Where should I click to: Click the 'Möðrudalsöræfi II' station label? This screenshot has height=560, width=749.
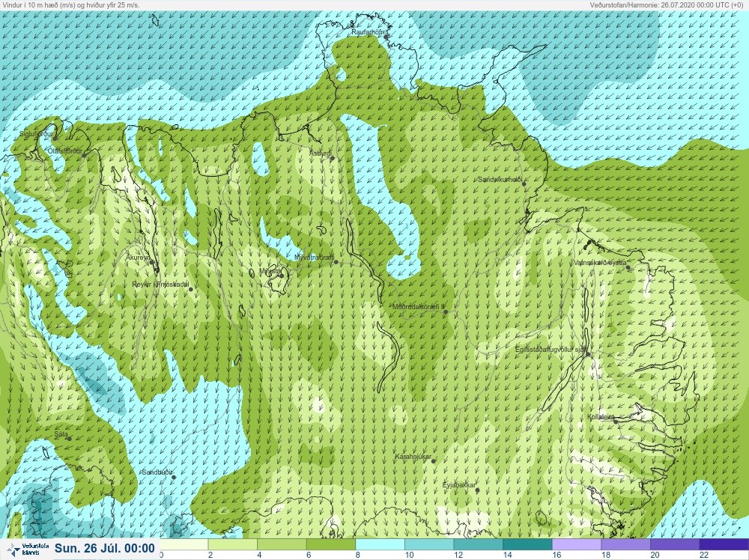[x=419, y=307]
